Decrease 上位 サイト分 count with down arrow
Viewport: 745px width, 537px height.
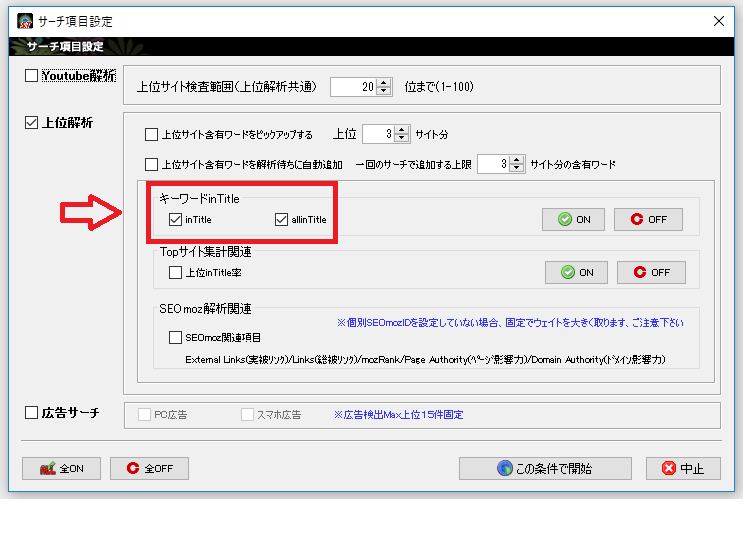402,139
